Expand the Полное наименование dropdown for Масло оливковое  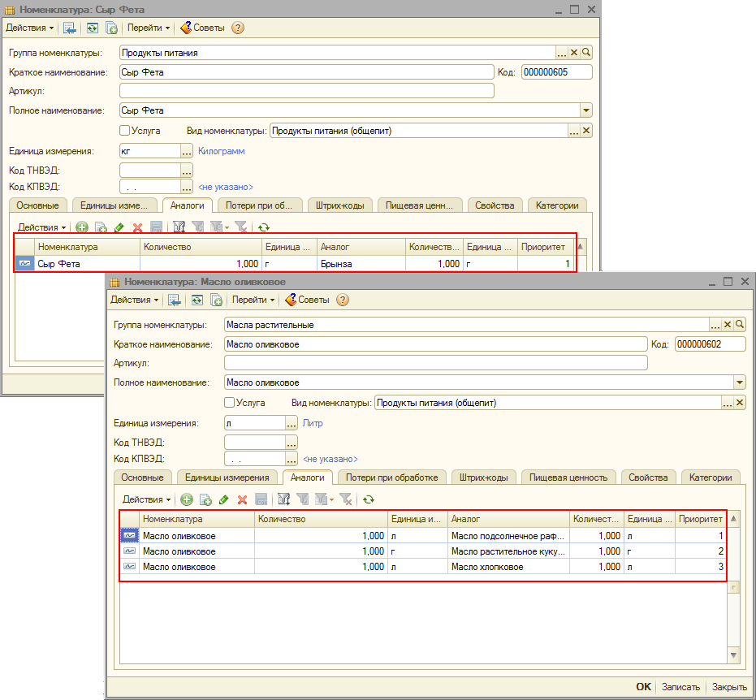[x=739, y=382]
